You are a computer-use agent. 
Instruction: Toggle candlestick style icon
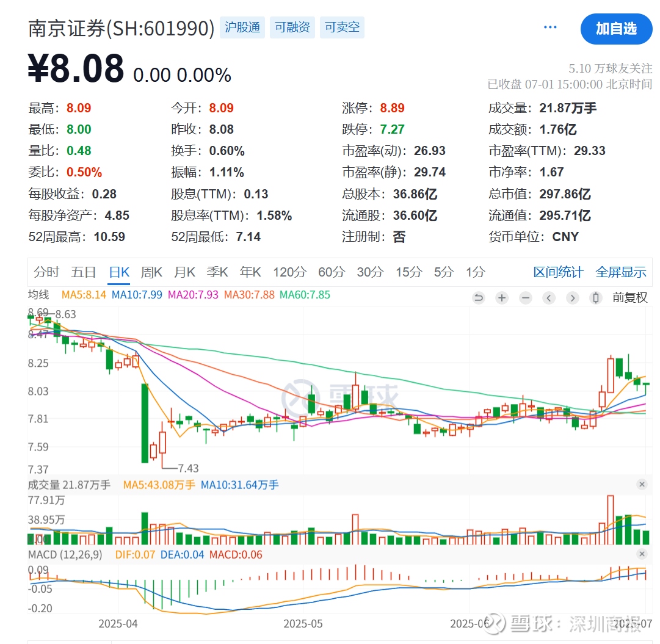[596, 298]
